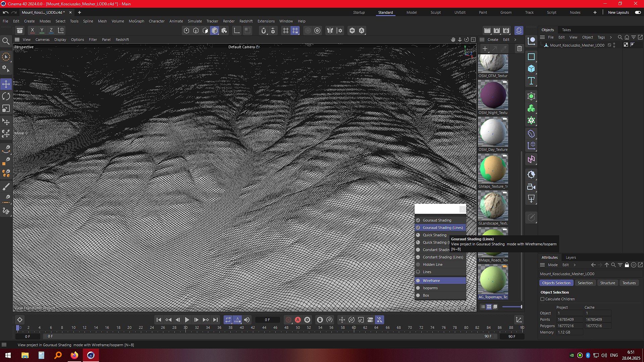This screenshot has width=644, height=362.
Task: Click the Z axis lock icon
Action: pyautogui.click(x=51, y=31)
